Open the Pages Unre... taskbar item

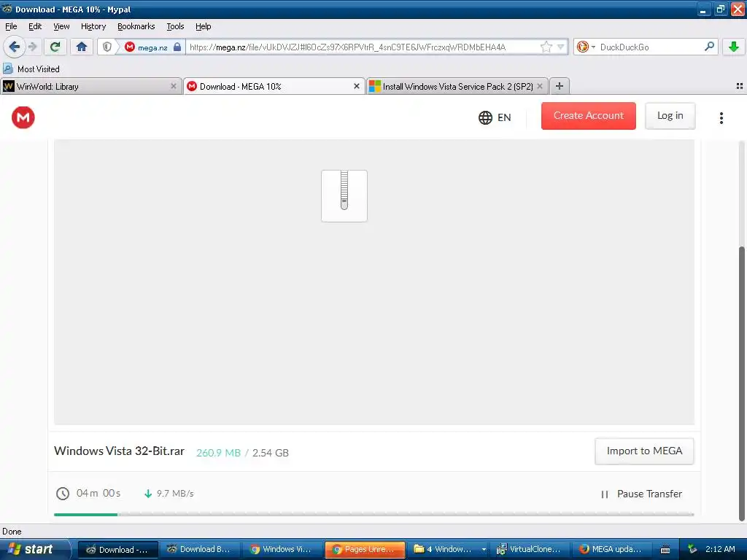click(x=365, y=549)
